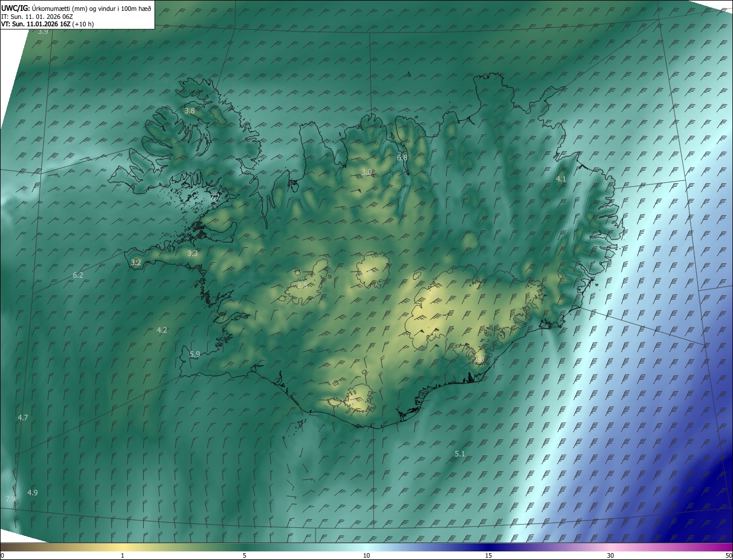Click the legend tick label "5"
The height and width of the screenshot is (560, 733).
pos(245,556)
